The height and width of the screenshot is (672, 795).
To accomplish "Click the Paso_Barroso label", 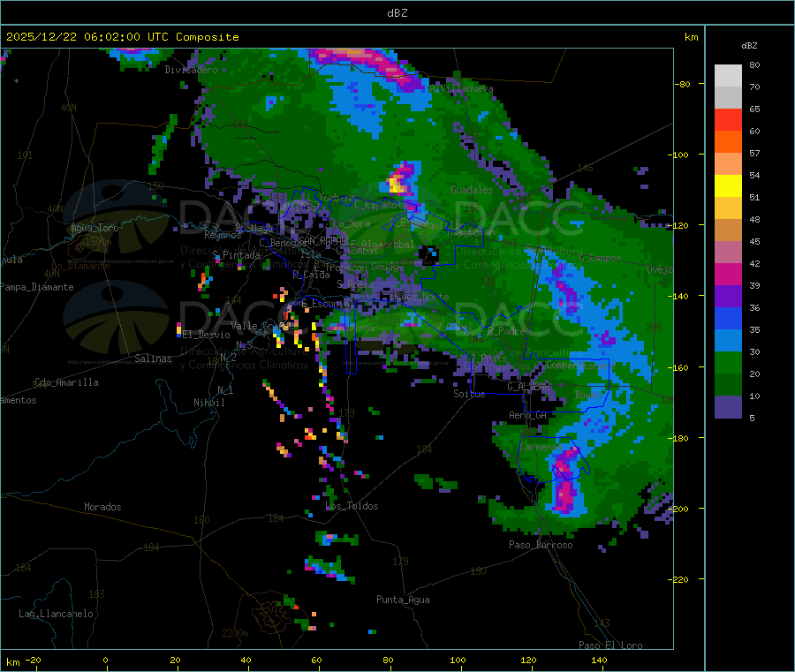I will point(541,546).
